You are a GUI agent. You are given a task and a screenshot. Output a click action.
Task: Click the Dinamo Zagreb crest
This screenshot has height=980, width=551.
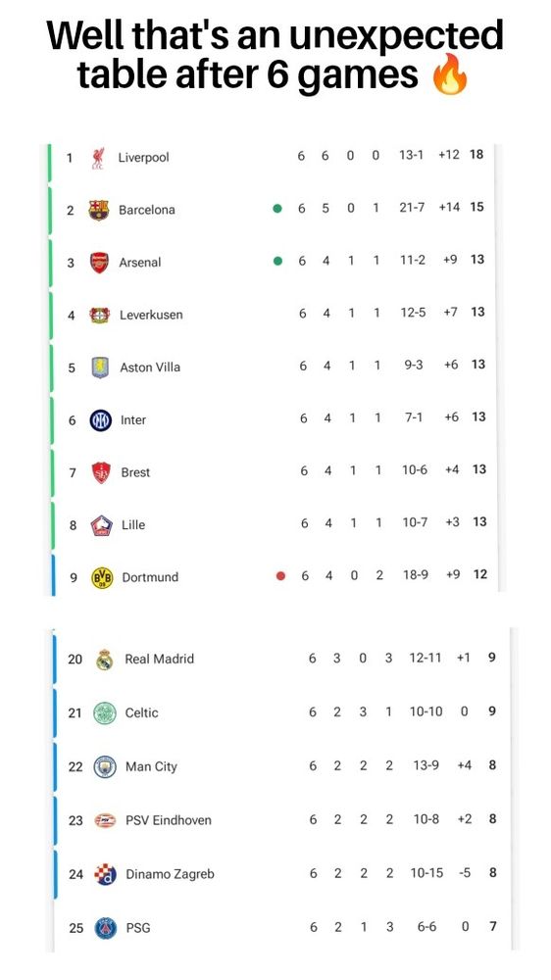(x=106, y=874)
